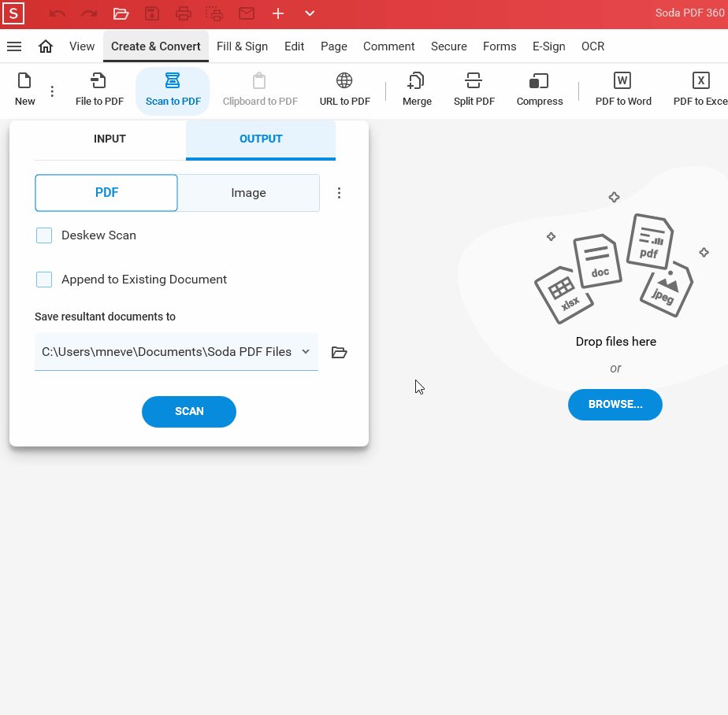Click the Drop files here text
The height and width of the screenshot is (715, 728).
pos(615,342)
